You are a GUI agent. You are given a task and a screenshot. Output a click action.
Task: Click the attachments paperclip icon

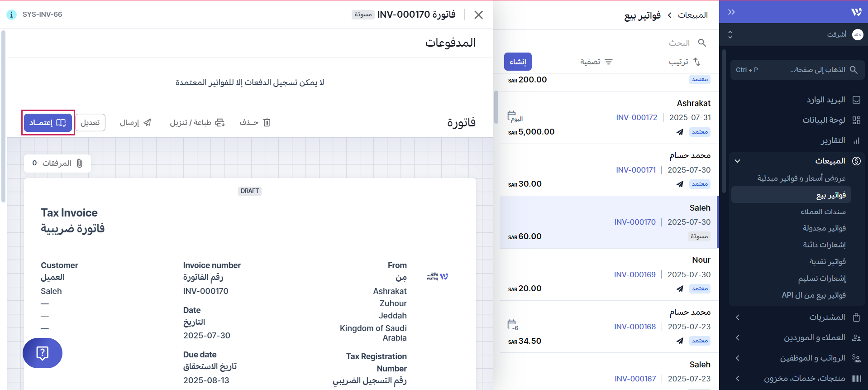(80, 163)
